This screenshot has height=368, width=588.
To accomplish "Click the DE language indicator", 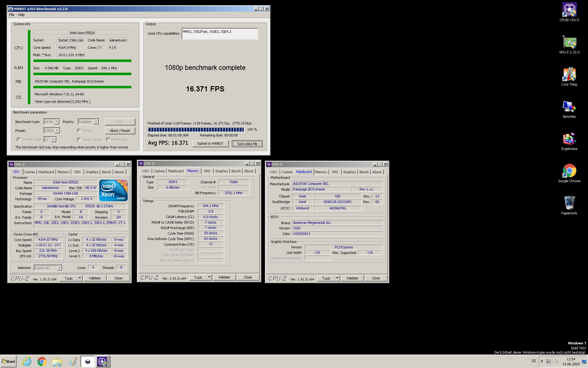I will 534,361.
